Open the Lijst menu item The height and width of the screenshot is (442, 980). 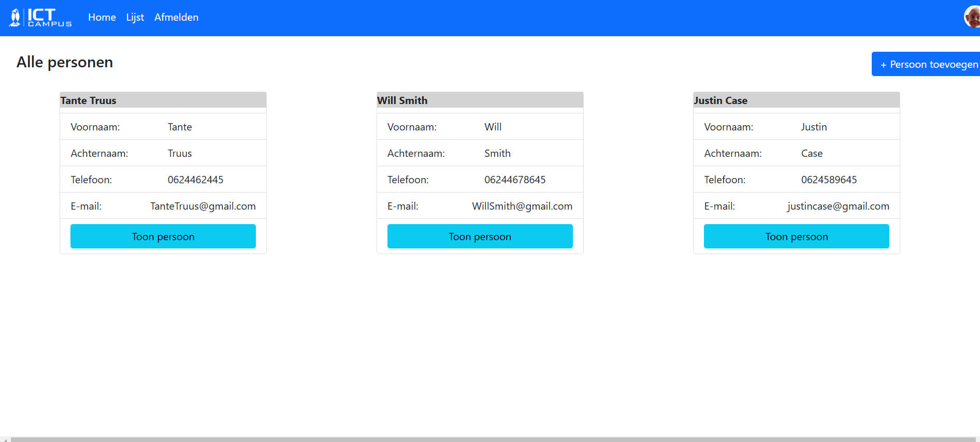pyautogui.click(x=135, y=18)
